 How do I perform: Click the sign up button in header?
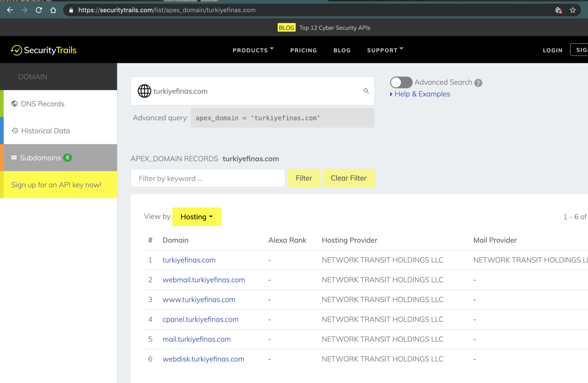tap(579, 50)
